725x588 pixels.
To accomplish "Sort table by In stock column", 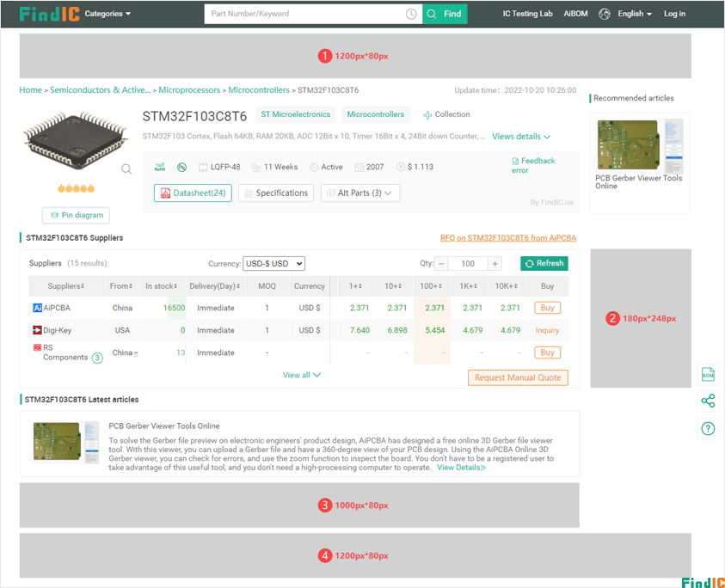I will (162, 286).
